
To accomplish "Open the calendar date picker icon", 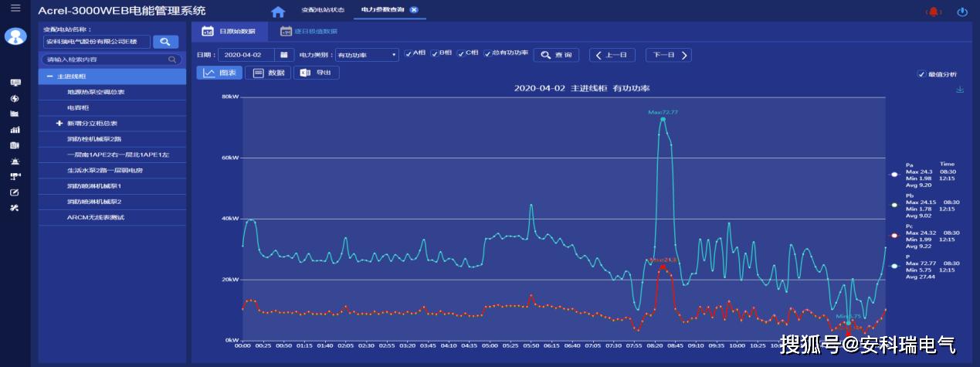I will tap(283, 55).
